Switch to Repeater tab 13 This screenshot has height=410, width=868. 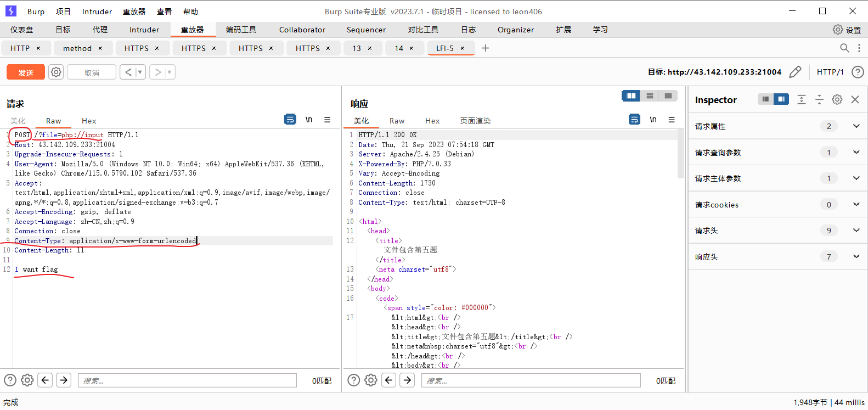point(357,48)
